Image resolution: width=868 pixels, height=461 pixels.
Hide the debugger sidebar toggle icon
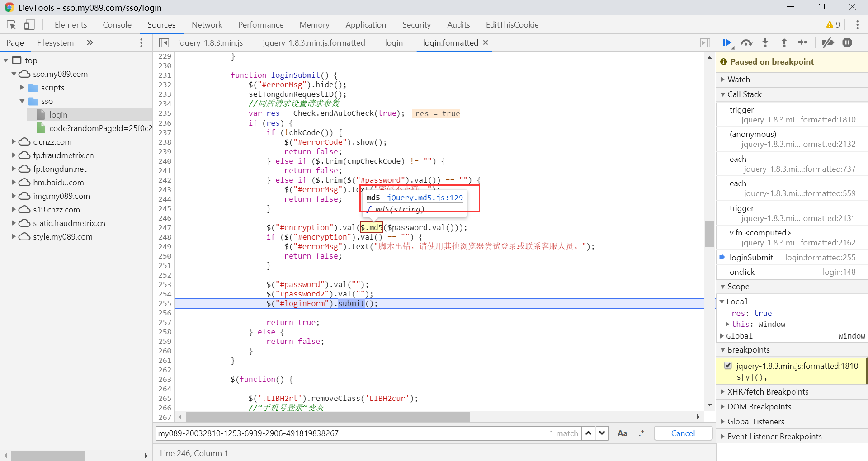[x=705, y=42]
